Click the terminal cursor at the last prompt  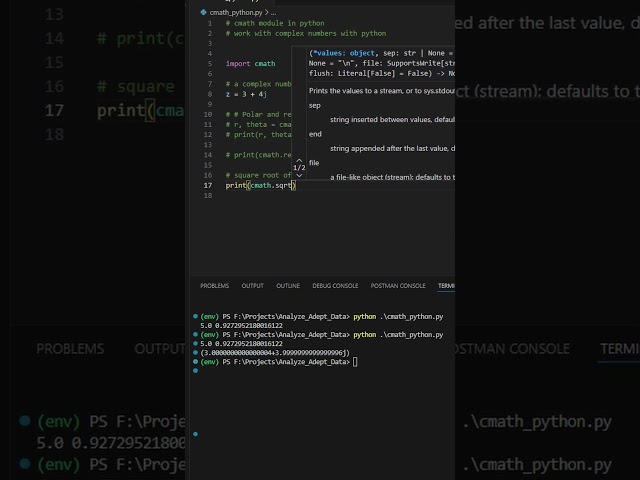coord(355,362)
